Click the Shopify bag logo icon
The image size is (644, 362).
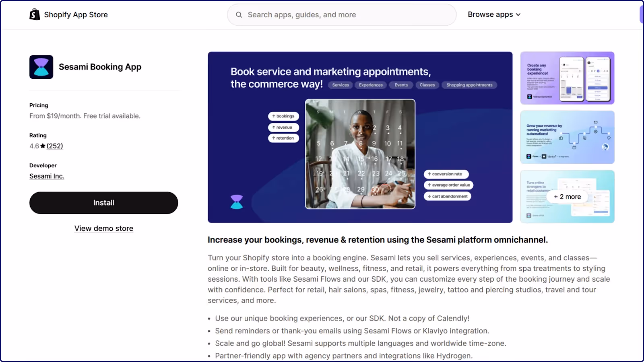(35, 14)
